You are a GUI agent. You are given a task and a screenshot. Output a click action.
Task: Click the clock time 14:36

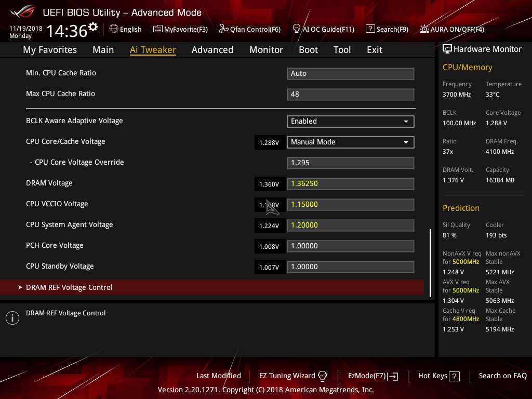coord(67,31)
